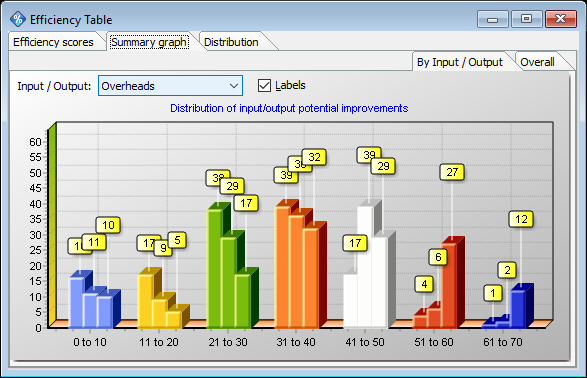Click the data label 11 in 0 to 10 group
This screenshot has width=587, height=378.
tap(94, 243)
